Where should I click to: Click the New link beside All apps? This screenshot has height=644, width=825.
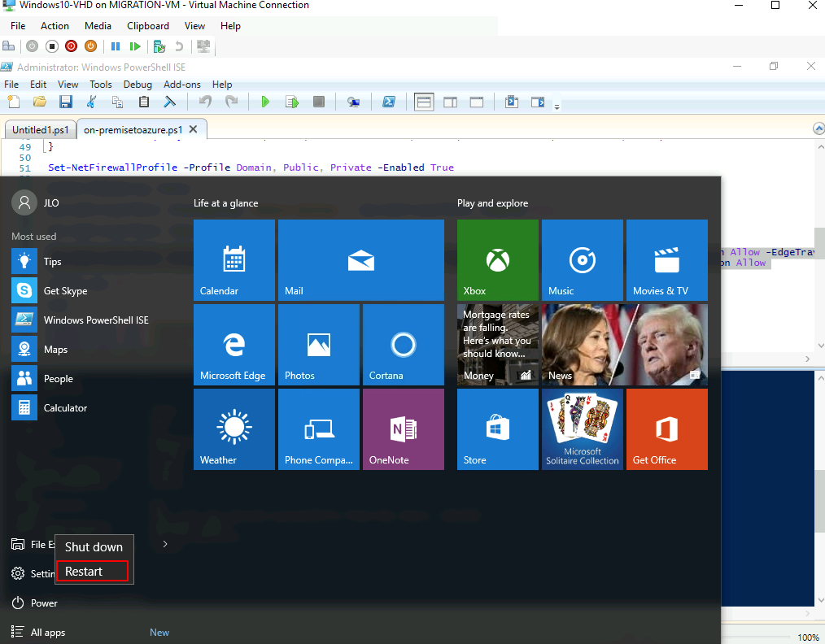point(159,633)
